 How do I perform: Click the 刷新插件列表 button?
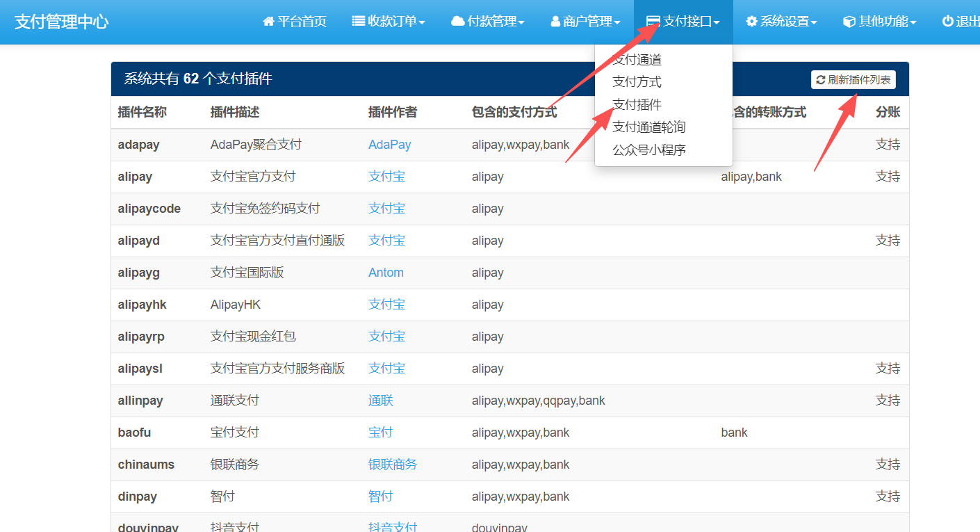point(854,79)
